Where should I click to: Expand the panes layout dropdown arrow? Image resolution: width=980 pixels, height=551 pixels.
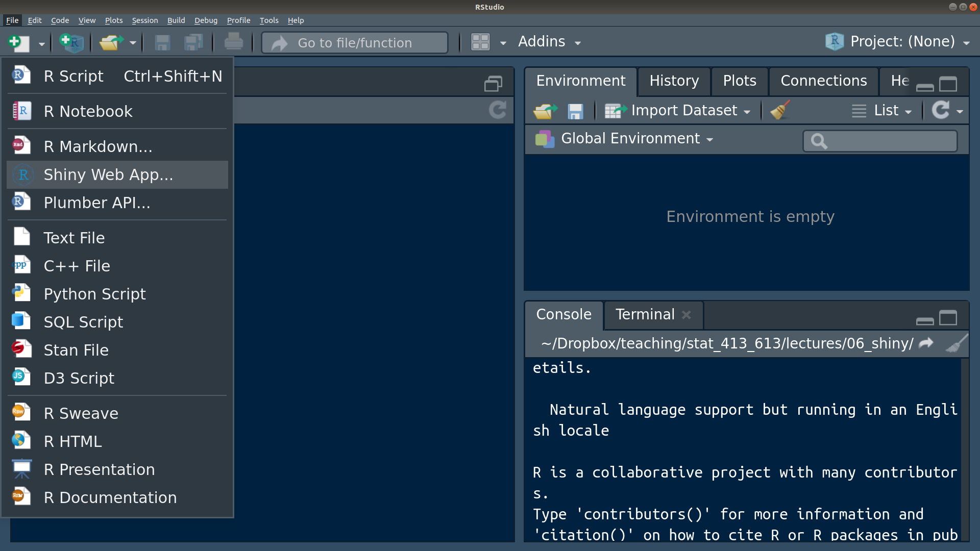(503, 43)
